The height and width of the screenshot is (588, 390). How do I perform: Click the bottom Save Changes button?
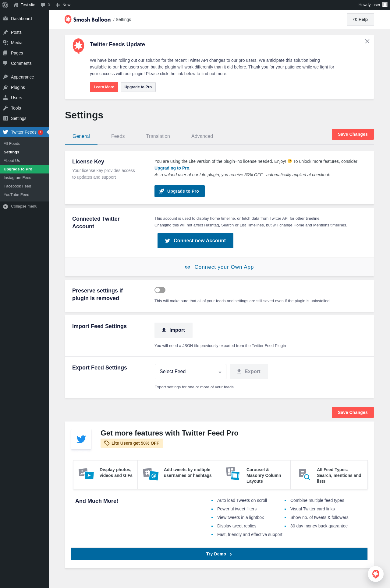[x=353, y=412]
